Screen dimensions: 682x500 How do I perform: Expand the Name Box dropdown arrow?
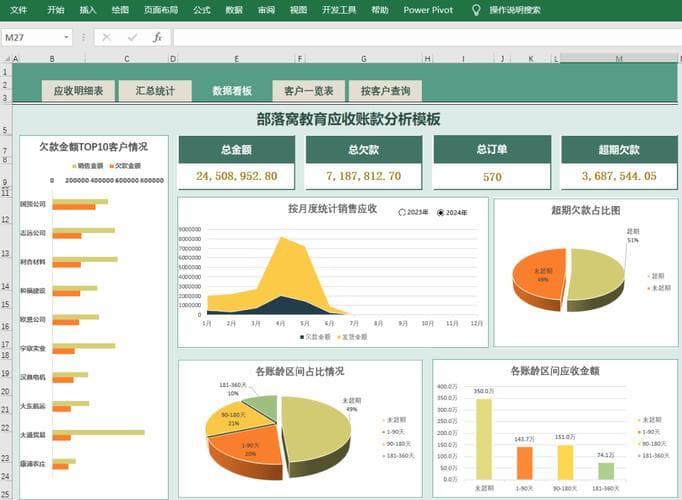point(66,37)
